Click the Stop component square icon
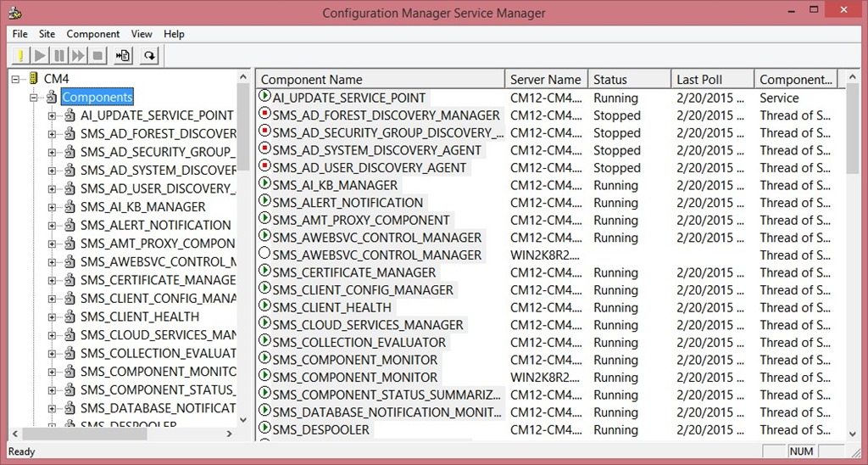 pos(97,55)
